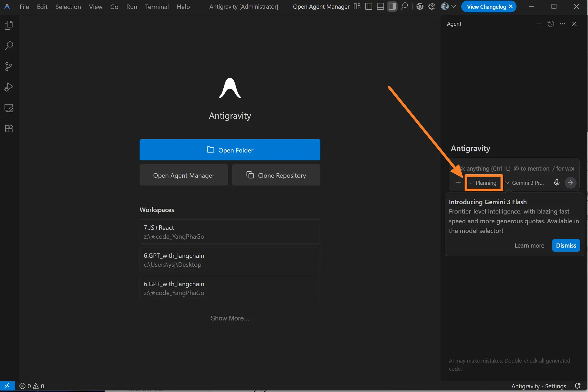588x392 pixels.
Task: Open the Explorer view icon
Action: pos(9,25)
